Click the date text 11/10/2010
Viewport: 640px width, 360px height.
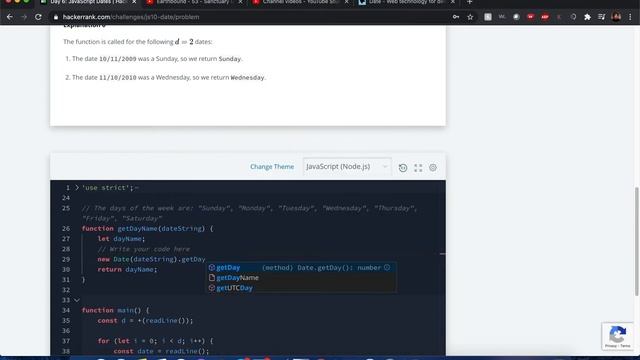click(118, 78)
